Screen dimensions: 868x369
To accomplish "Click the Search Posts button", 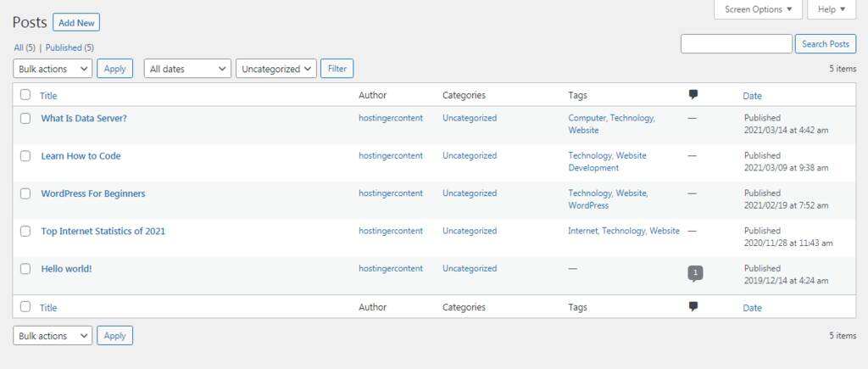I will click(825, 44).
